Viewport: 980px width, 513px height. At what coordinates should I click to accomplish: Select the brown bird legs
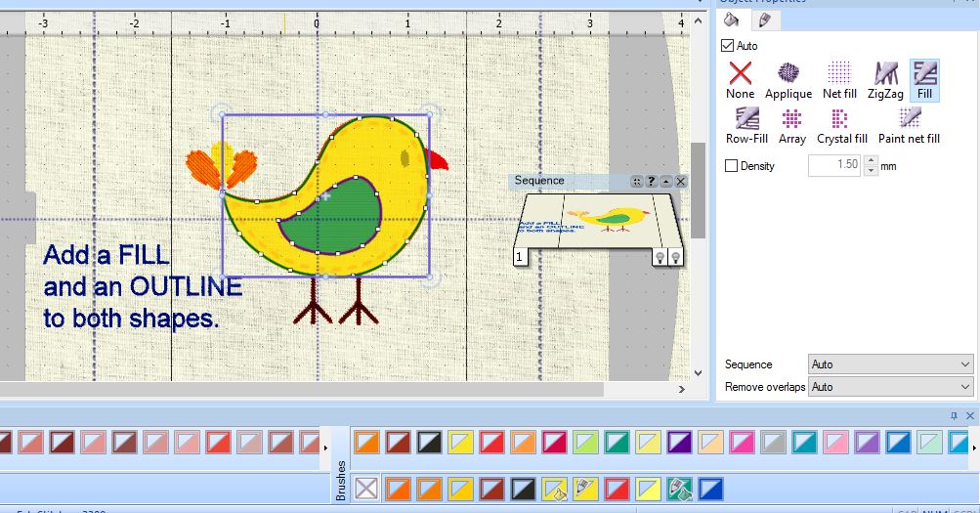pyautogui.click(x=336, y=301)
